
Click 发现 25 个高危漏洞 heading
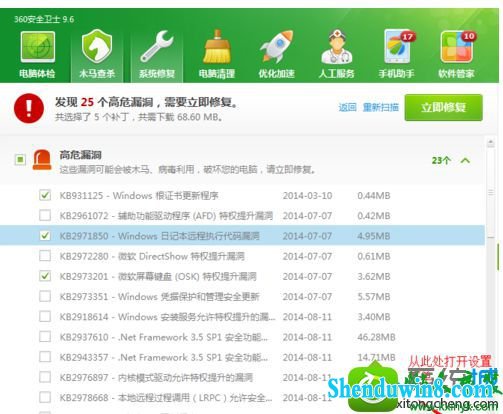click(x=146, y=102)
